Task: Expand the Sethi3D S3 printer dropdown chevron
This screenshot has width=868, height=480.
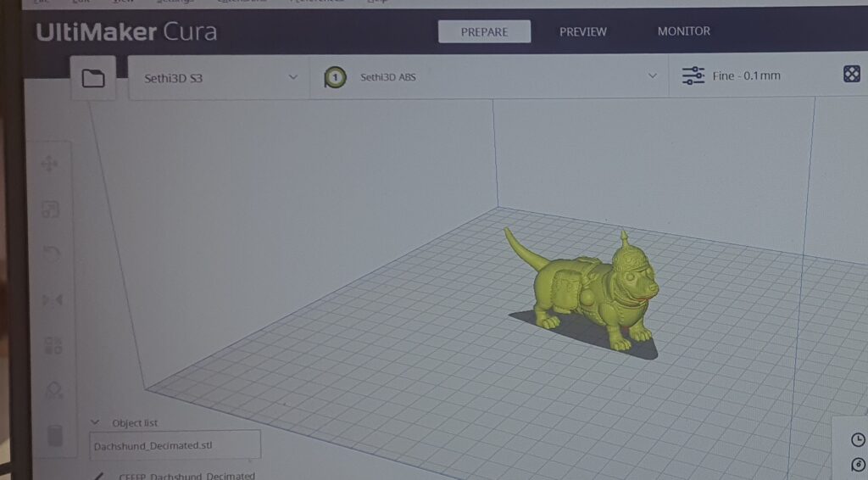Action: click(x=293, y=77)
